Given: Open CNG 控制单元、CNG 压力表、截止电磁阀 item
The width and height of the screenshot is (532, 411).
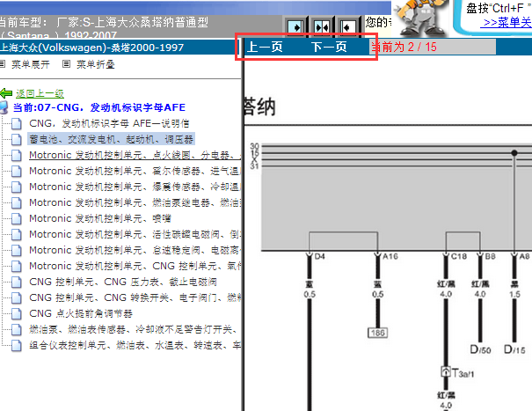Looking at the screenshot, I should pos(123,282).
